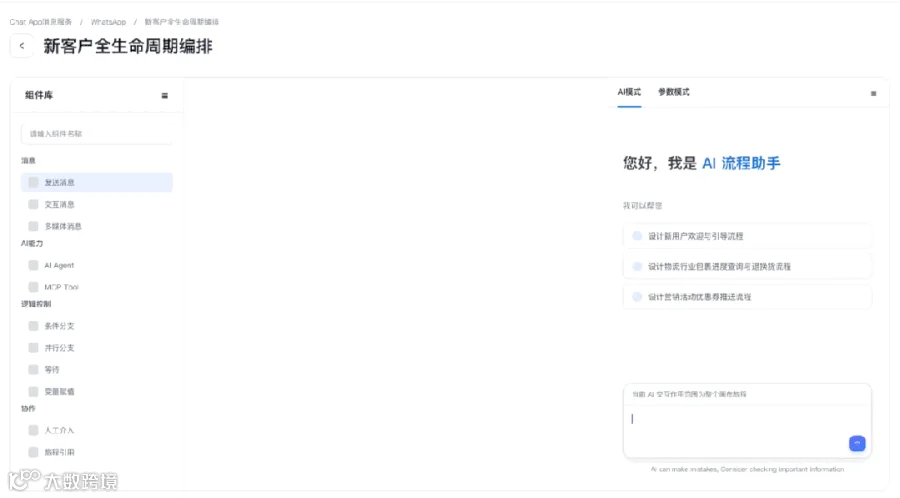Pick the 并行分支 logic component

[x=96, y=348]
